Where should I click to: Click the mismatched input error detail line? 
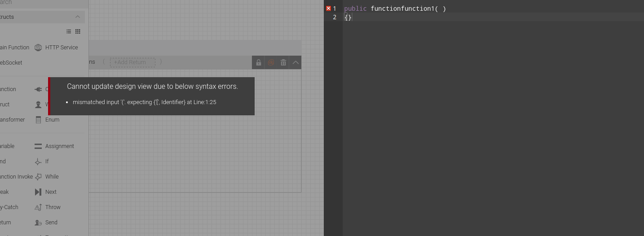[x=144, y=102]
